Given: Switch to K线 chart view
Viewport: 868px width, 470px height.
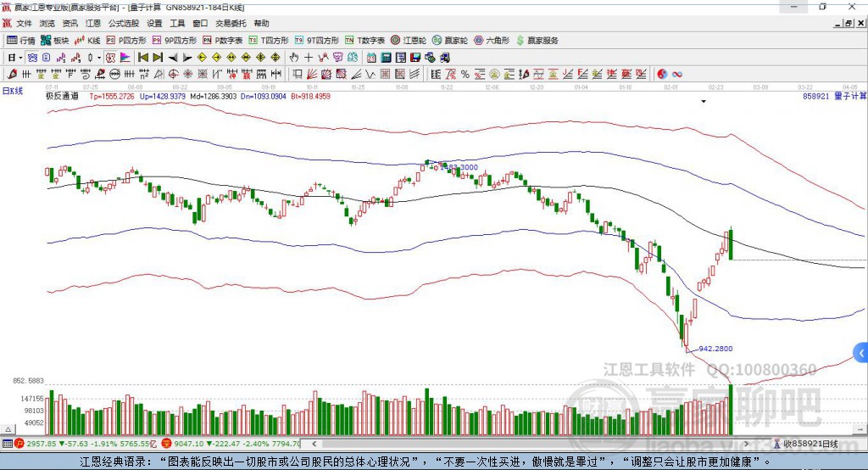Looking at the screenshot, I should click(x=87, y=41).
